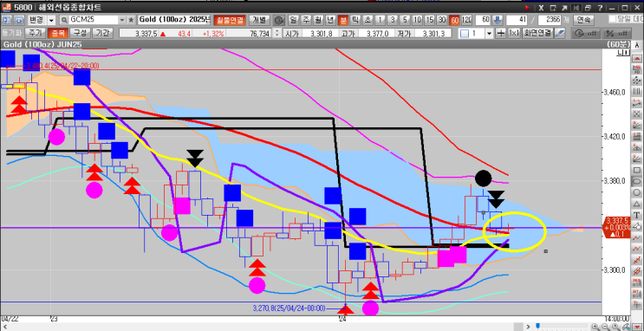Click the current price 3,337.5 label on axis
This screenshot has width=644, height=331.
pos(616,227)
